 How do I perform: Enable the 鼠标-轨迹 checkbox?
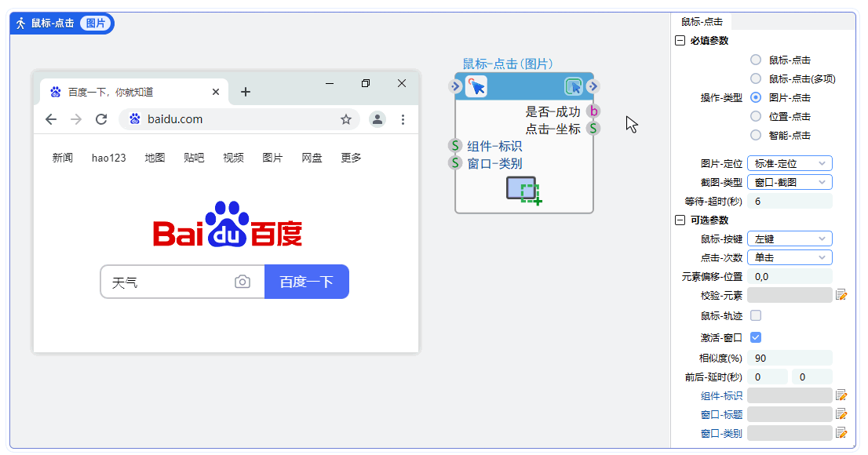pos(755,315)
